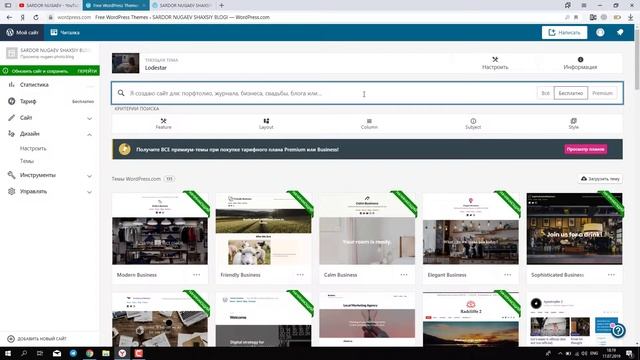Viewport: 640px width, 360px height.
Task: Click the browser downloads arrow icon
Action: (x=631, y=17)
